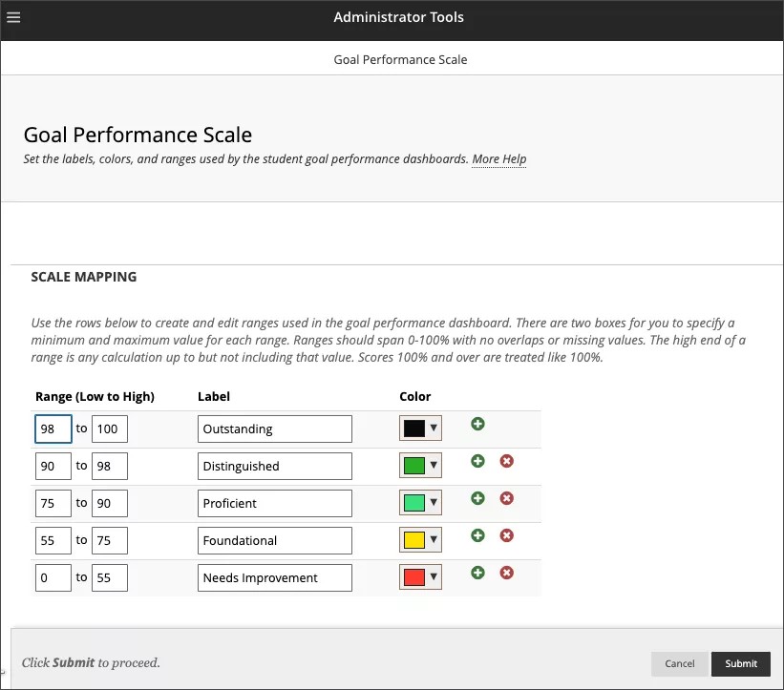Open the color dropdown for Needs Improvement
The width and height of the screenshot is (784, 690).
[432, 576]
